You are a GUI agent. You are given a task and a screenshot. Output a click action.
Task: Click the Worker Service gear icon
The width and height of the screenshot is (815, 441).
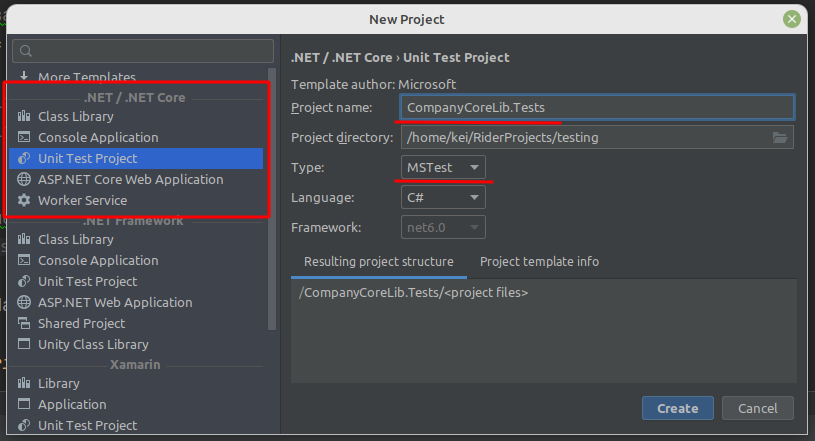tap(24, 200)
